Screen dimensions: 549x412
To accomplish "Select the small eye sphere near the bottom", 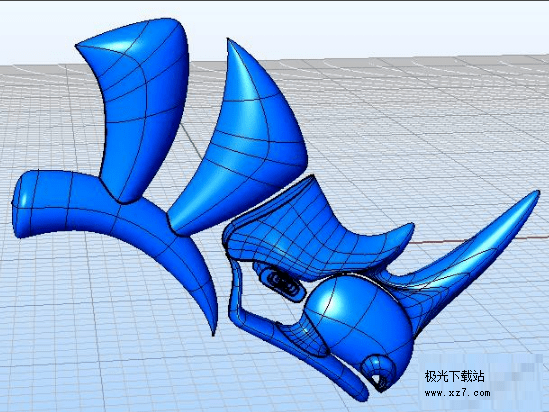I will point(378,372).
